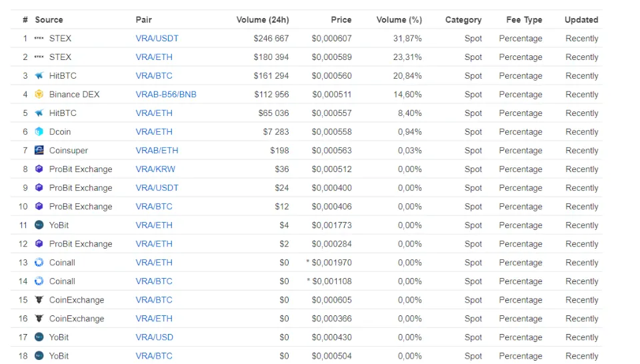The height and width of the screenshot is (364, 640).
Task: Open the VRA/ETH pair in row 16
Action: (154, 319)
